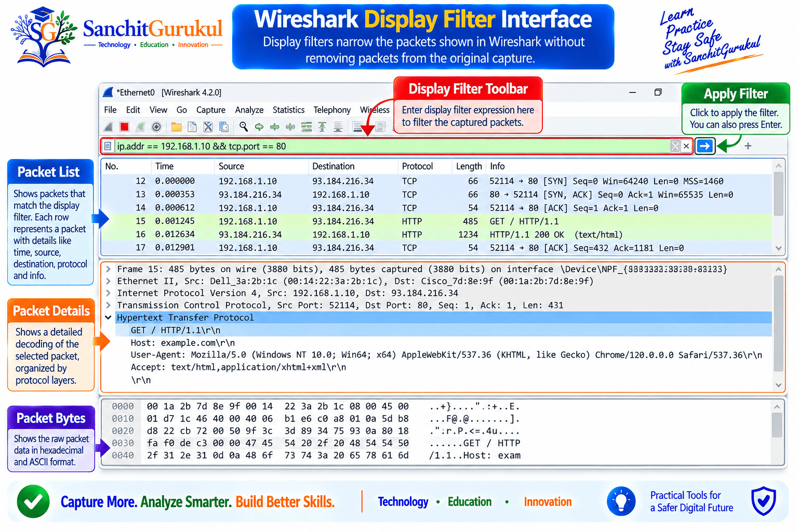Viewport: 798px width, 532px height.
Task: Open the Statistics menu
Action: point(289,110)
